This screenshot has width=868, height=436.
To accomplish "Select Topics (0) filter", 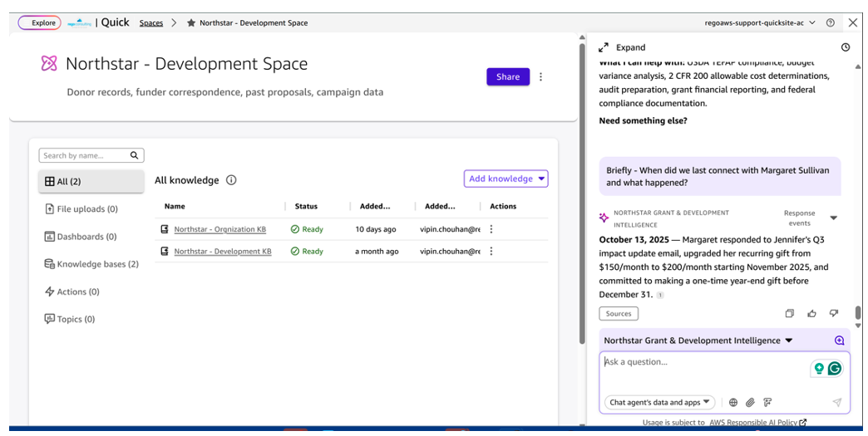I will (69, 320).
